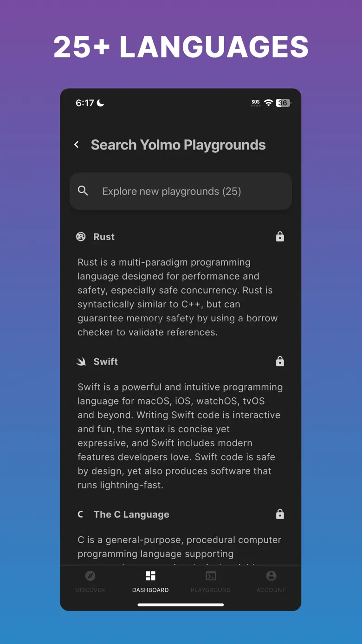
Task: Tap the lock icon beside Swift
Action: tap(280, 361)
